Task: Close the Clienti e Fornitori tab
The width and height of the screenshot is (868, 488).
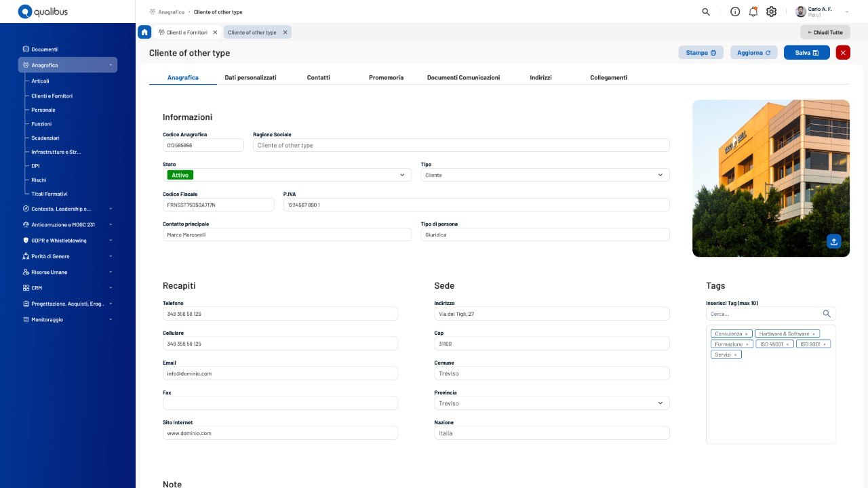Action: pos(215,32)
